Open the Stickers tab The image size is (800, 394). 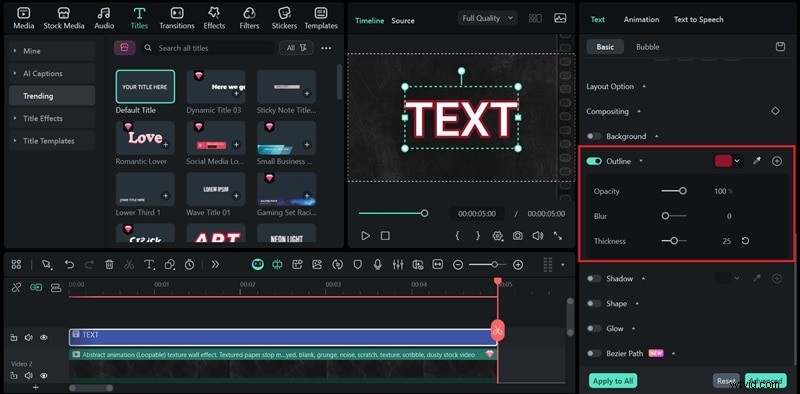pyautogui.click(x=284, y=18)
